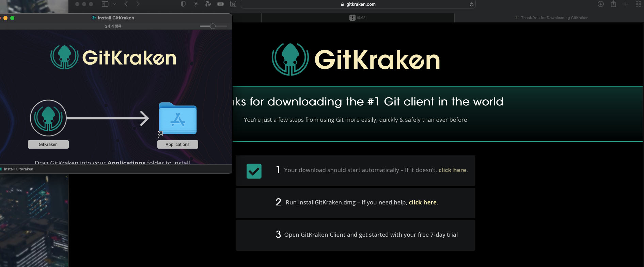The height and width of the screenshot is (267, 644).
Task: Click the HD extension icon
Action: coord(221,4)
